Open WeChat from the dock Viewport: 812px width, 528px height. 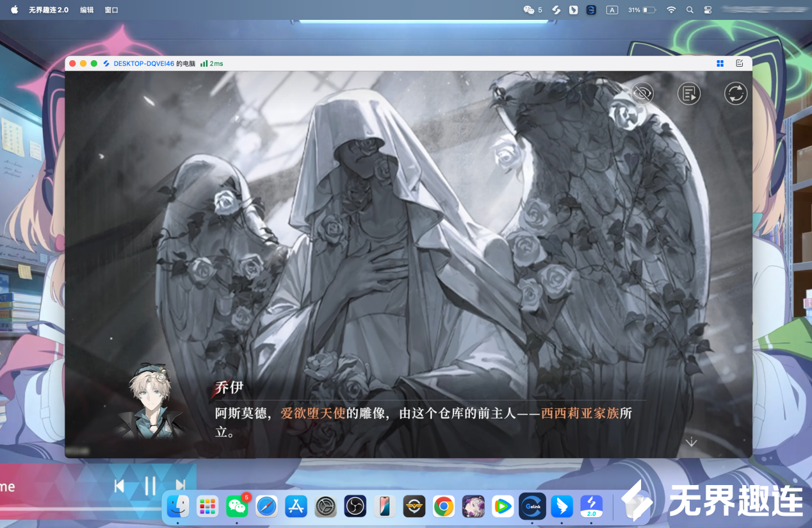pos(237,506)
